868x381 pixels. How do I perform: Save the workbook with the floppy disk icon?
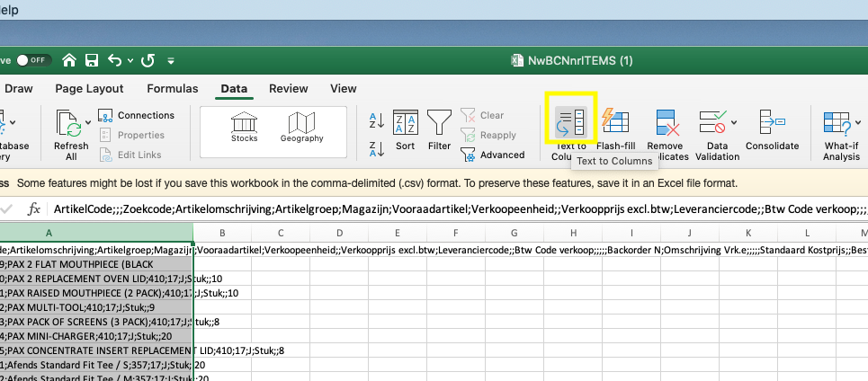click(x=92, y=60)
